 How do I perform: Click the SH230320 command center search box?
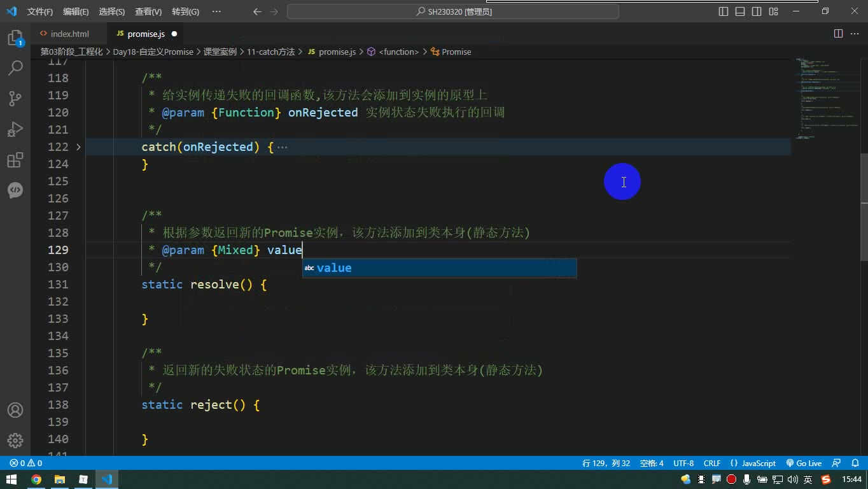point(453,11)
